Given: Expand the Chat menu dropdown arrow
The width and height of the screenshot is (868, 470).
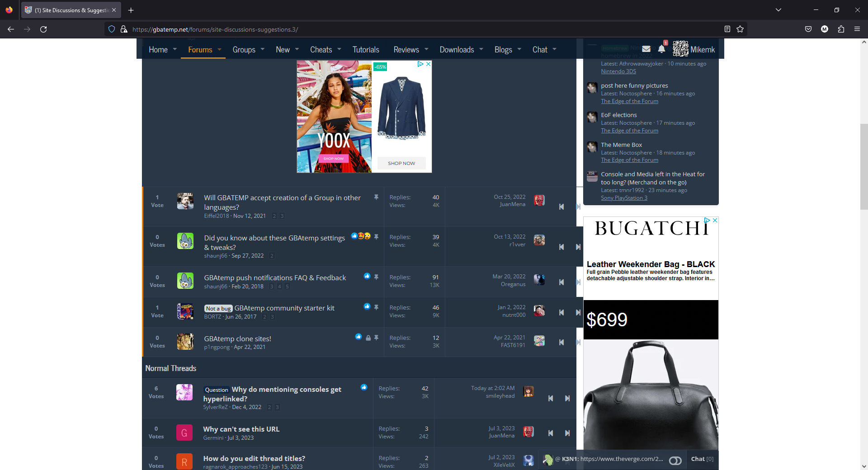Looking at the screenshot, I should pyautogui.click(x=554, y=49).
